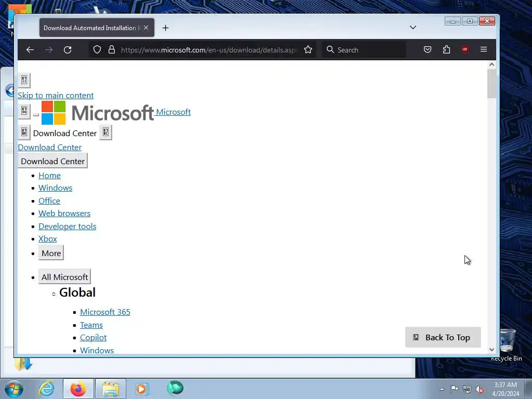
Task: Open the Windows Start orb
Action: (14, 389)
